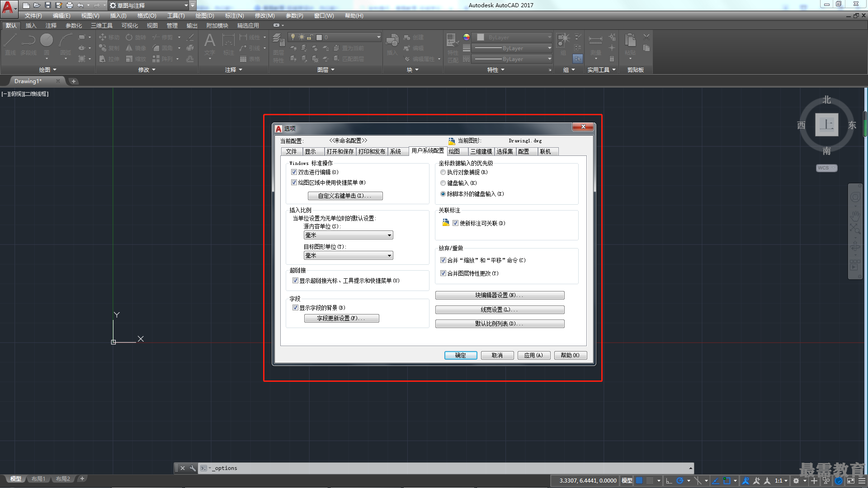Toggle the make new dimensions associative checkbox

tap(456, 223)
